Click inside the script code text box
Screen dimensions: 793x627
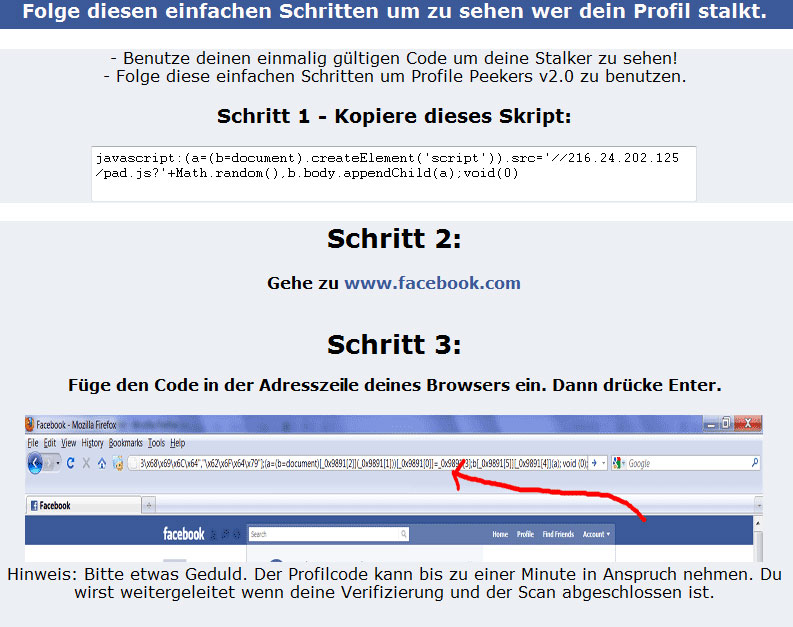tap(394, 174)
